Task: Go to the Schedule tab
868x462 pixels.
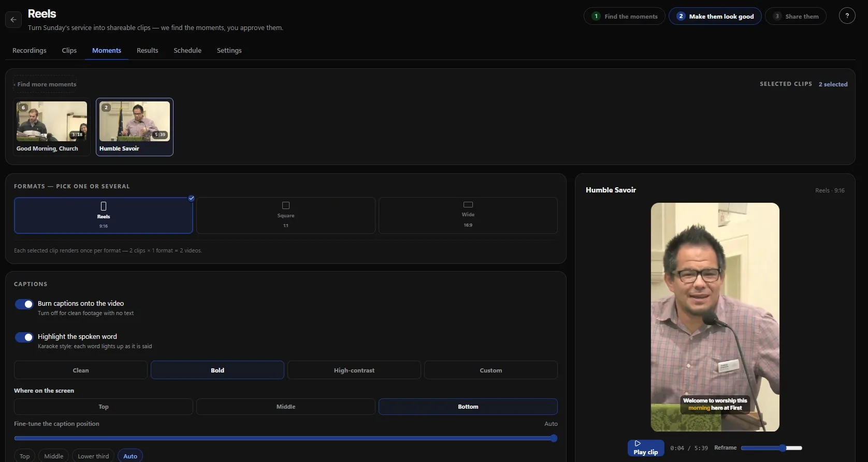Action: (187, 50)
